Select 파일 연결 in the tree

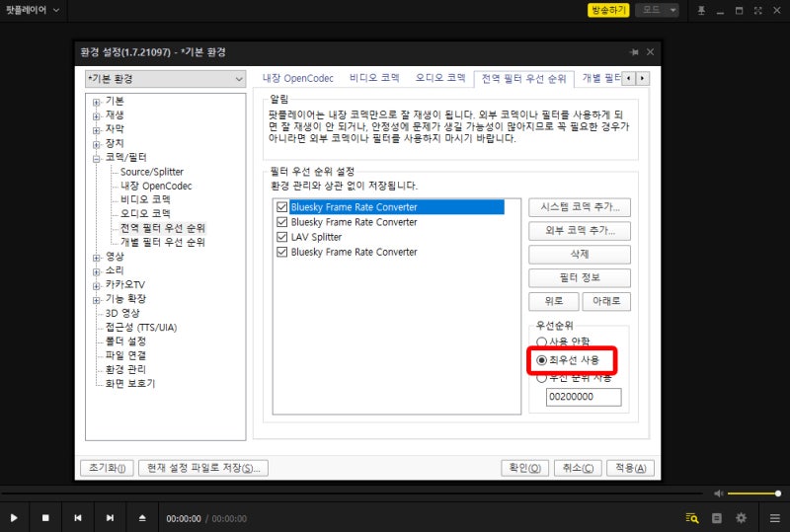[x=125, y=355]
